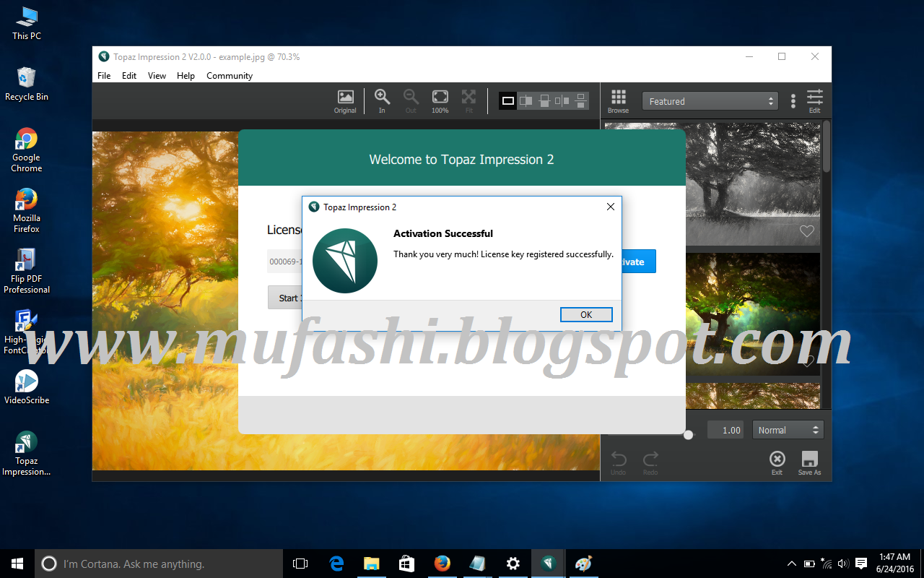924x578 pixels.
Task: Open the Recycle Bin desktop icon
Action: click(x=27, y=84)
